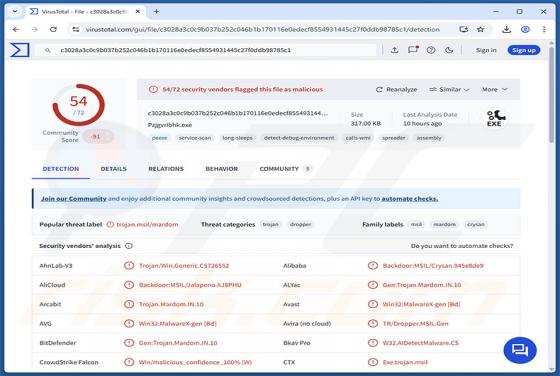Click the TR/Dropper.MSIL.Gen detection text
560x376 pixels.
click(415, 324)
